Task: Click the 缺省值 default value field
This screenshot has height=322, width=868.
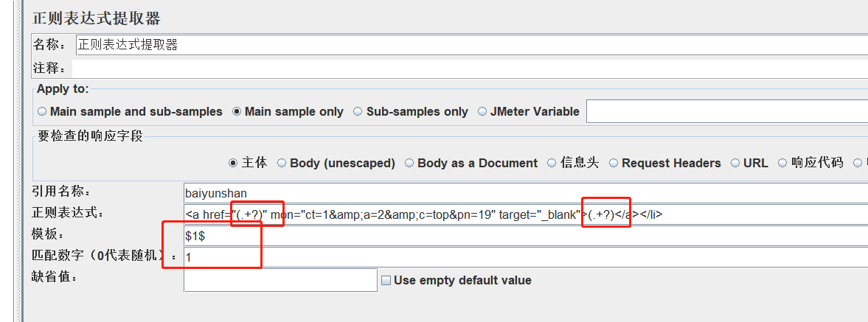Action: (280, 280)
